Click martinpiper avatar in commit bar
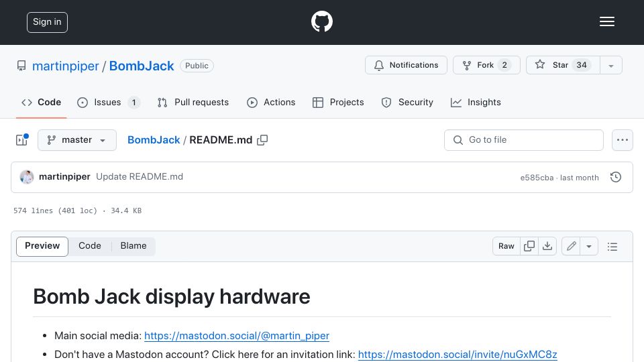The image size is (644, 362). 27,177
